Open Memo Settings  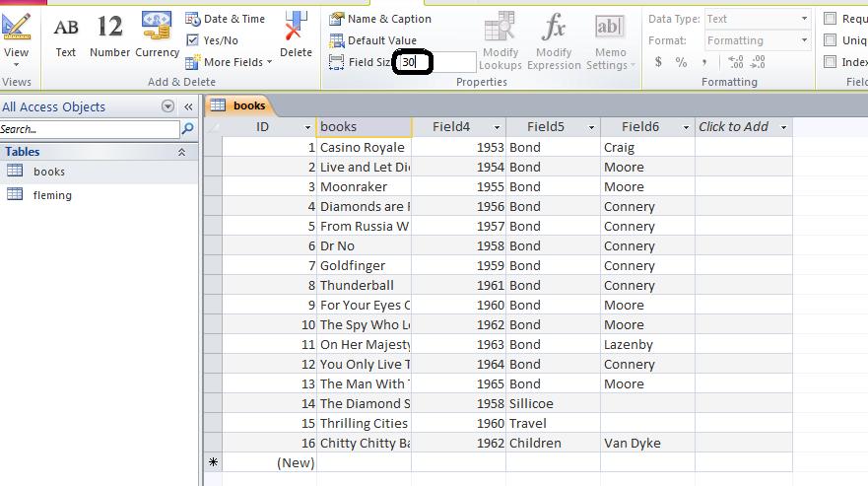[610, 41]
